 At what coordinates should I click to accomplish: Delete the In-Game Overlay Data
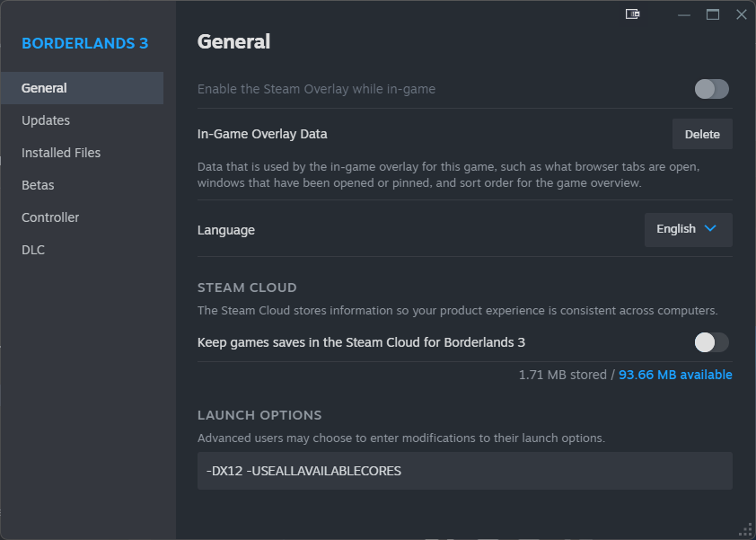[702, 134]
